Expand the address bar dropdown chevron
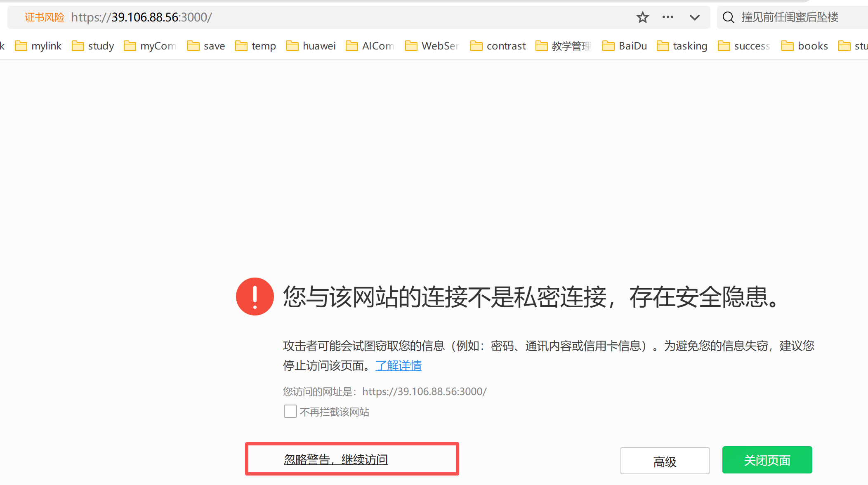This screenshot has height=485, width=868. click(695, 17)
